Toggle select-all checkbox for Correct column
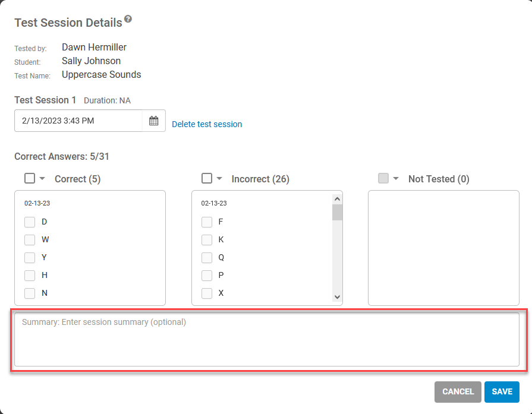Image resolution: width=532 pixels, height=414 pixels. 30,178
